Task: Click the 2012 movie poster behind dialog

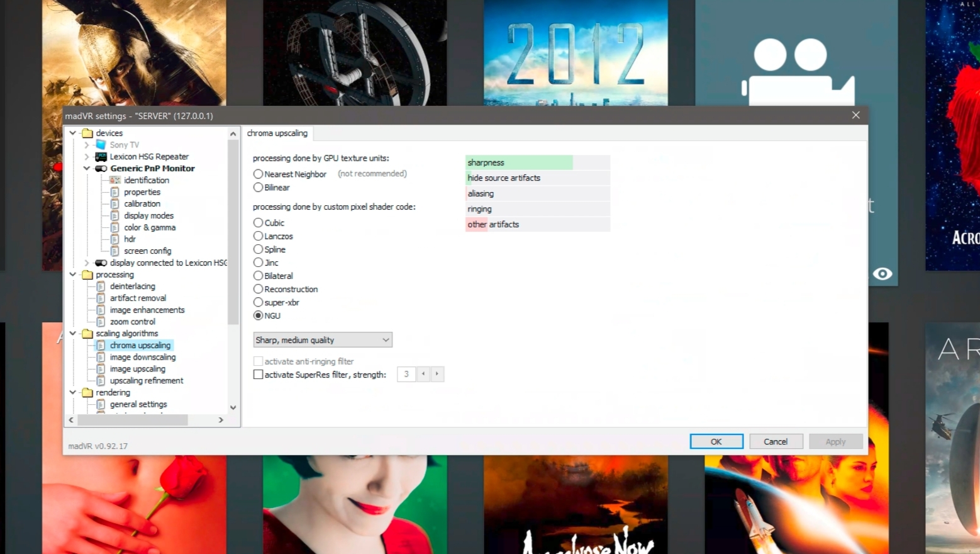Action: click(576, 52)
